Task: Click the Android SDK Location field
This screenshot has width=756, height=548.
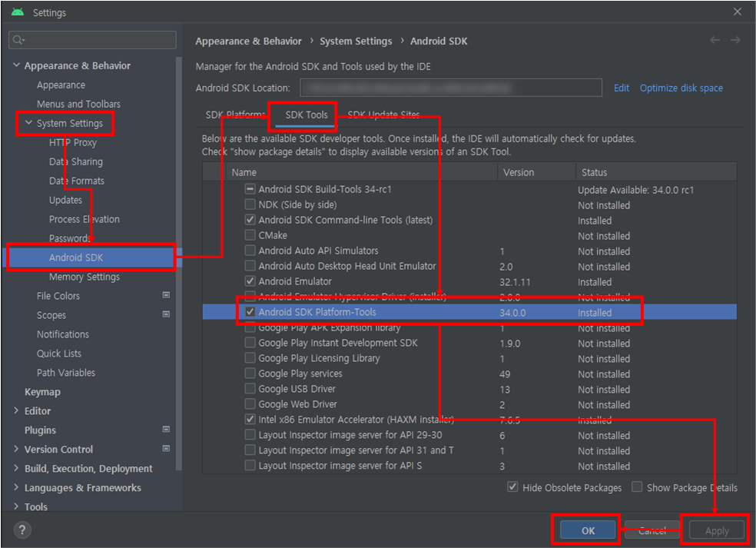Action: [x=451, y=88]
